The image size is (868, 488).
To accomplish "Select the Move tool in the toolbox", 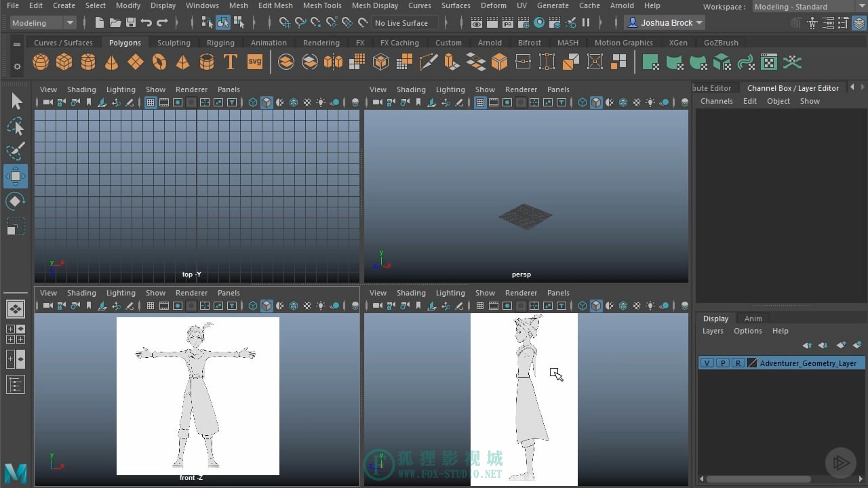I will (x=16, y=176).
